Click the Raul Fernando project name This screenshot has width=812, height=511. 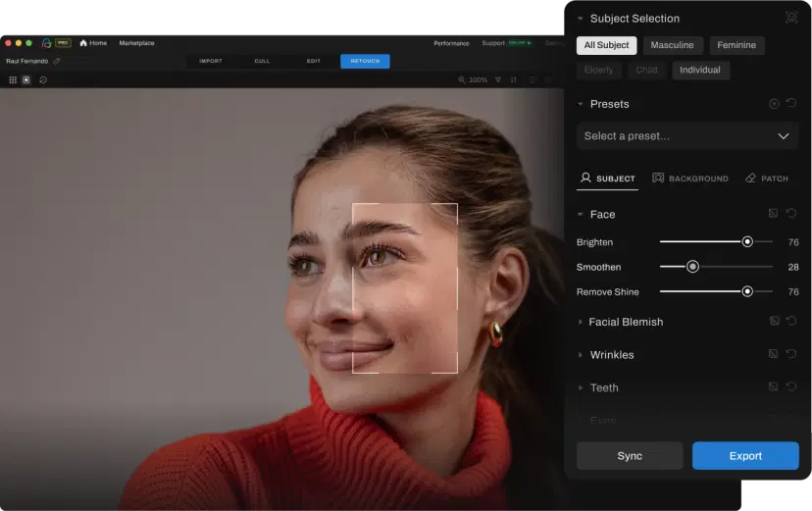(x=26, y=61)
